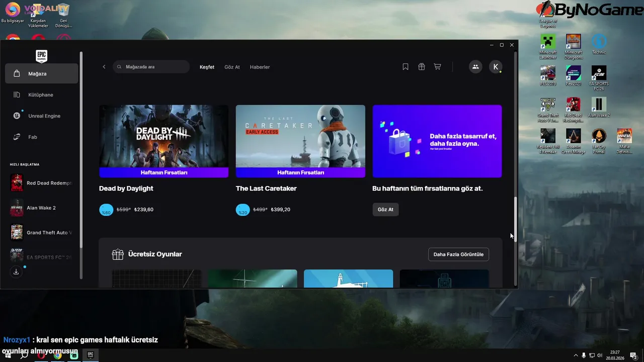Open the gift redeem icon
This screenshot has height=362, width=644.
tap(422, 67)
